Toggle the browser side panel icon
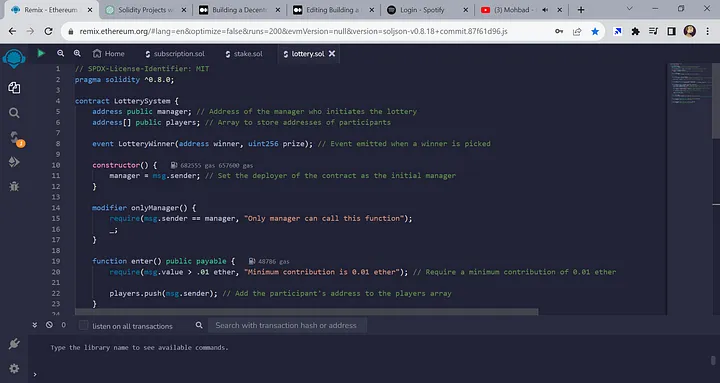The image size is (720, 383). pyautogui.click(x=671, y=31)
